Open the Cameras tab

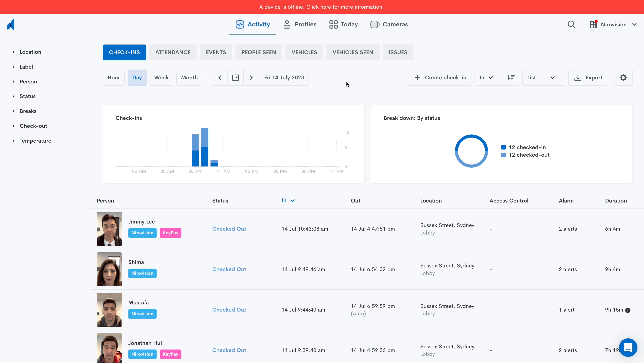[389, 24]
